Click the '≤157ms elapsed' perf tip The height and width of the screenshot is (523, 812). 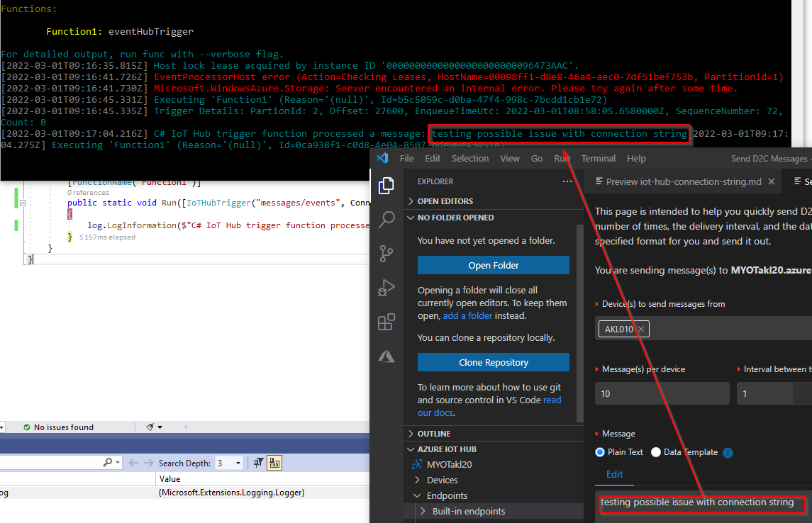(x=107, y=237)
